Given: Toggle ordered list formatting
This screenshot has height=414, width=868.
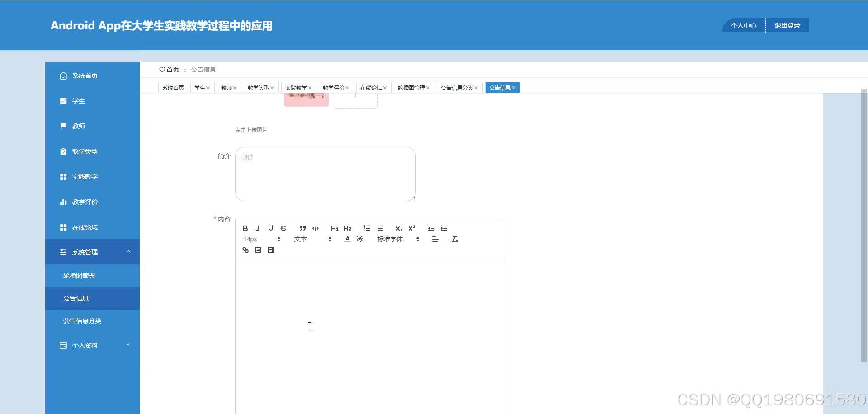Looking at the screenshot, I should pyautogui.click(x=367, y=228).
